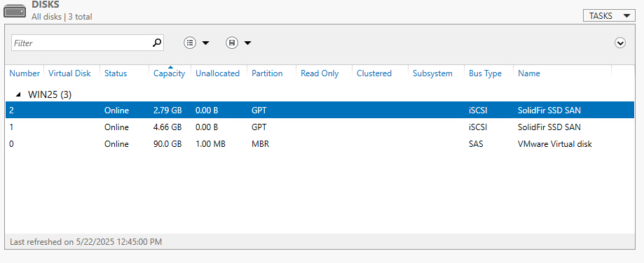Screen dimensions: 644x263
Task: Click GPT partition cell of disk 2
Action: point(259,111)
